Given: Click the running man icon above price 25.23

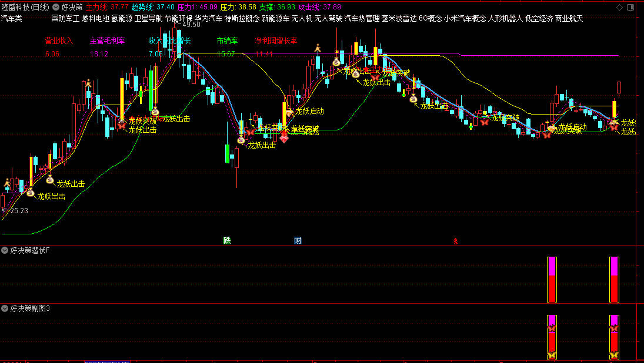Looking at the screenshot, I should coord(7,183).
